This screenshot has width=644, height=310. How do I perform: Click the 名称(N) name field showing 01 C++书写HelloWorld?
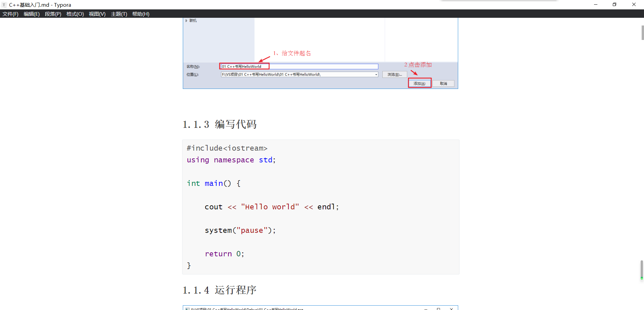point(244,66)
